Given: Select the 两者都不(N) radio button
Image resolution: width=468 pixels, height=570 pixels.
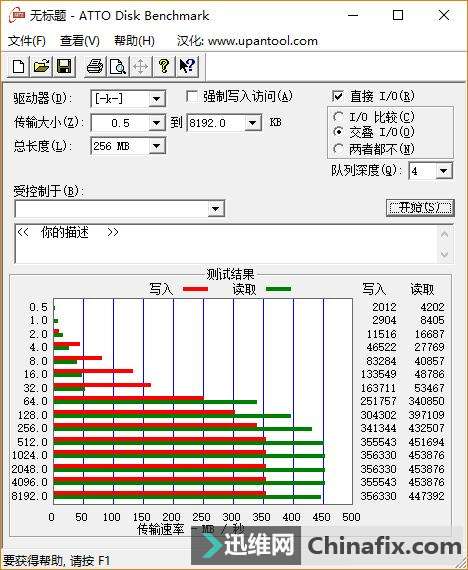Looking at the screenshot, I should 338,149.
